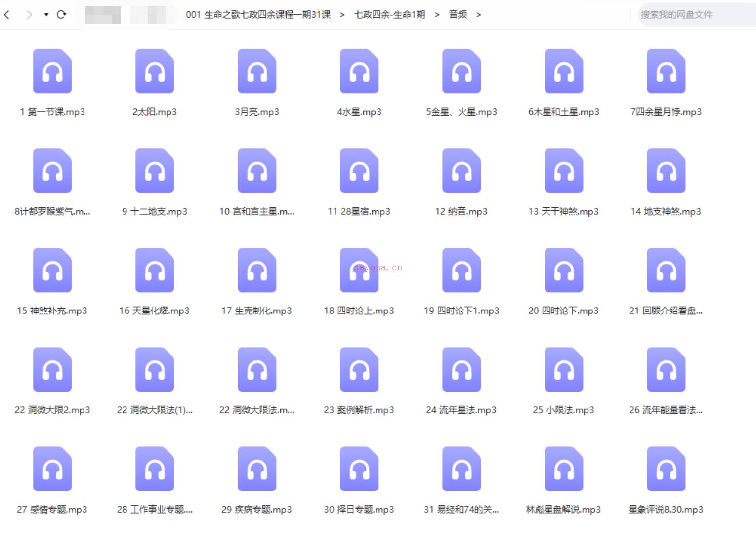This screenshot has height=534, width=756.
Task: Open the 音频 breadcrumb folder
Action: click(458, 15)
